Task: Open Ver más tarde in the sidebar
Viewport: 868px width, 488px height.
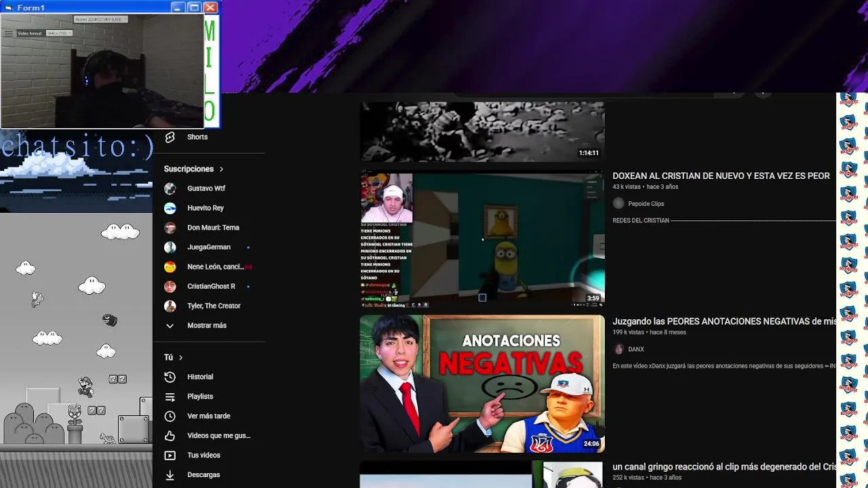Action: [209, 416]
